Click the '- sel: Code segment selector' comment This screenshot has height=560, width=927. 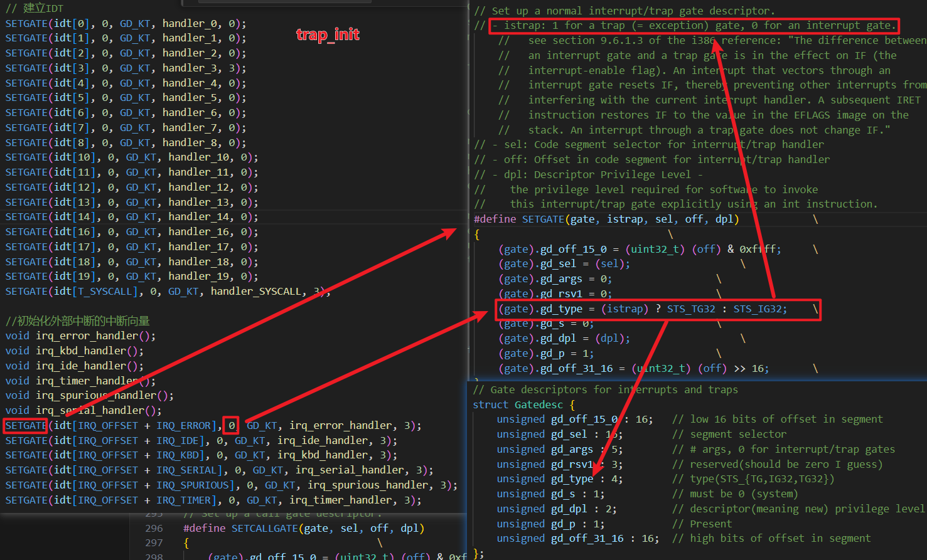[649, 144]
